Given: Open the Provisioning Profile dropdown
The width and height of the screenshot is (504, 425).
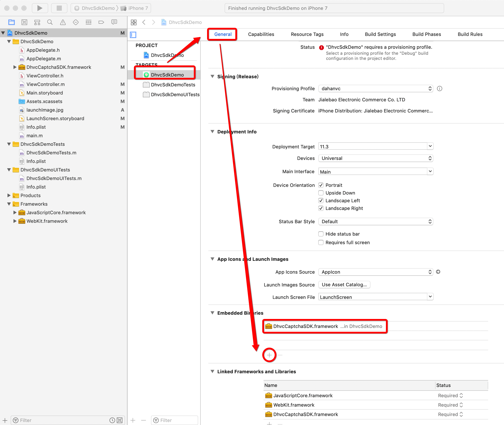Looking at the screenshot, I should pyautogui.click(x=376, y=89).
